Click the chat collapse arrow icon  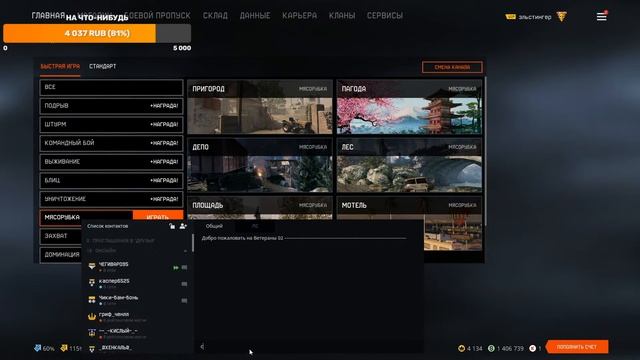202,347
